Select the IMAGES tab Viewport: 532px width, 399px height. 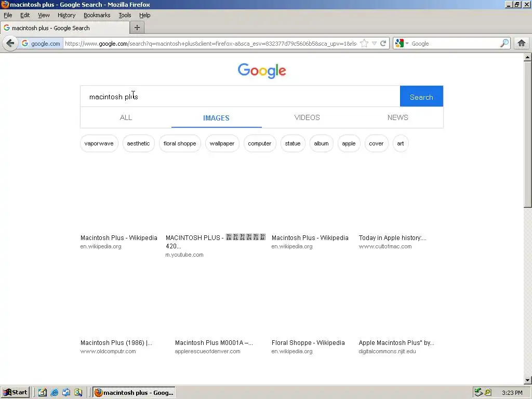coord(217,118)
